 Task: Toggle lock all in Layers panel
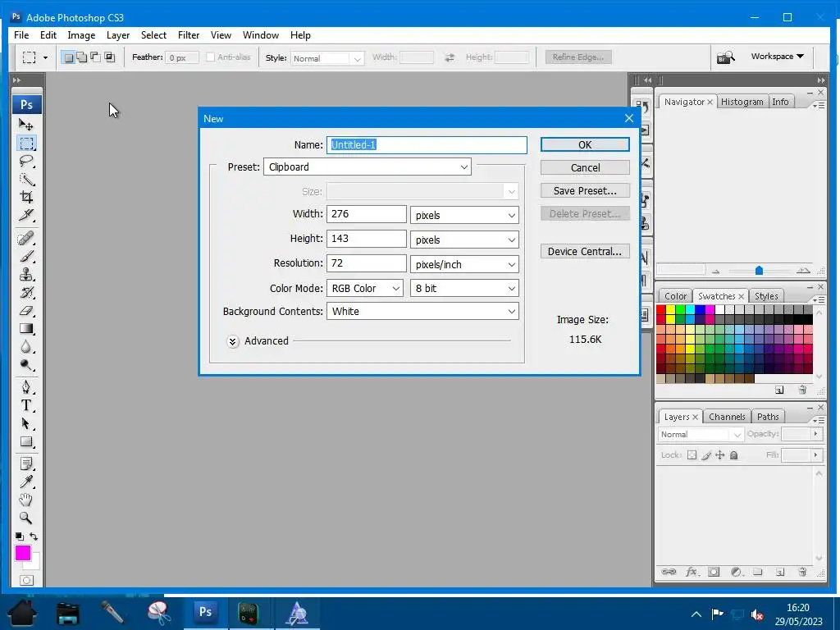click(734, 455)
